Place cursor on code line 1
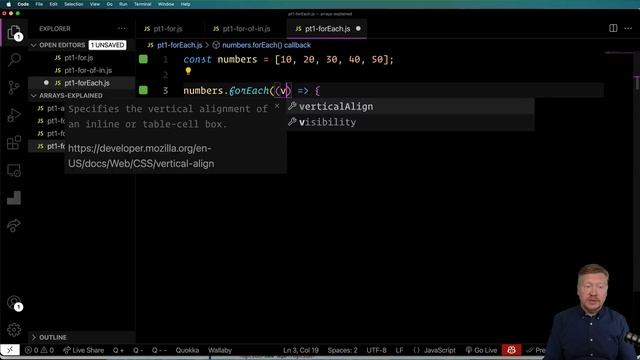Screen dimensions: 640x360 (288, 60)
